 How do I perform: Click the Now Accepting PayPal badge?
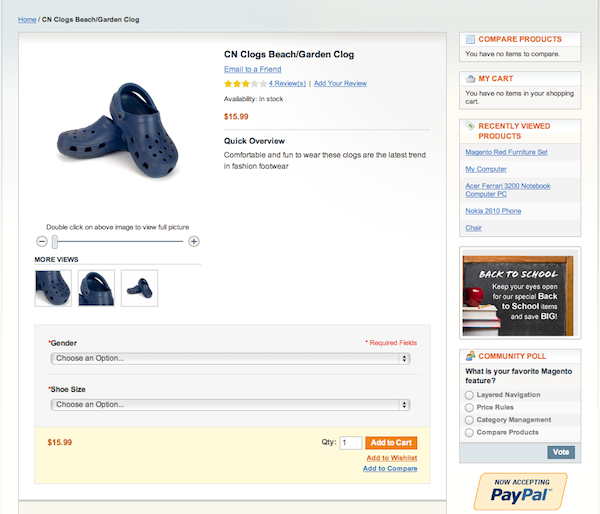click(520, 491)
